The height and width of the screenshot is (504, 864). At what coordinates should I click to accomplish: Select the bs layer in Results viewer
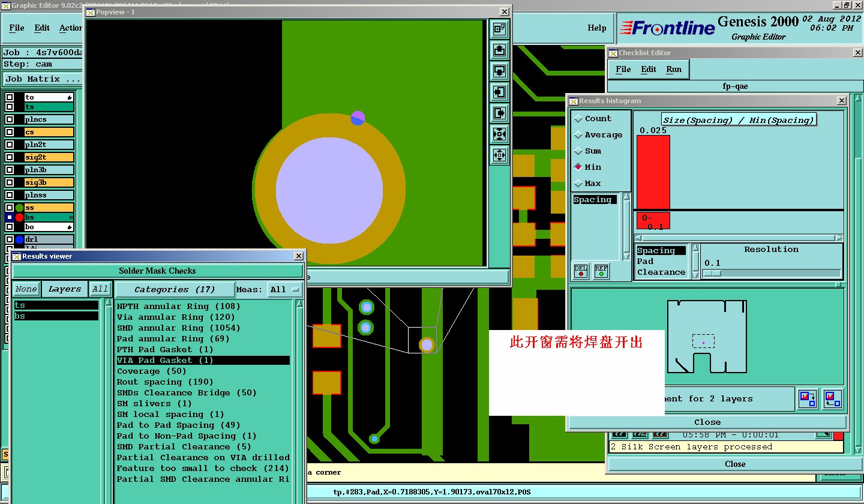[x=56, y=316]
